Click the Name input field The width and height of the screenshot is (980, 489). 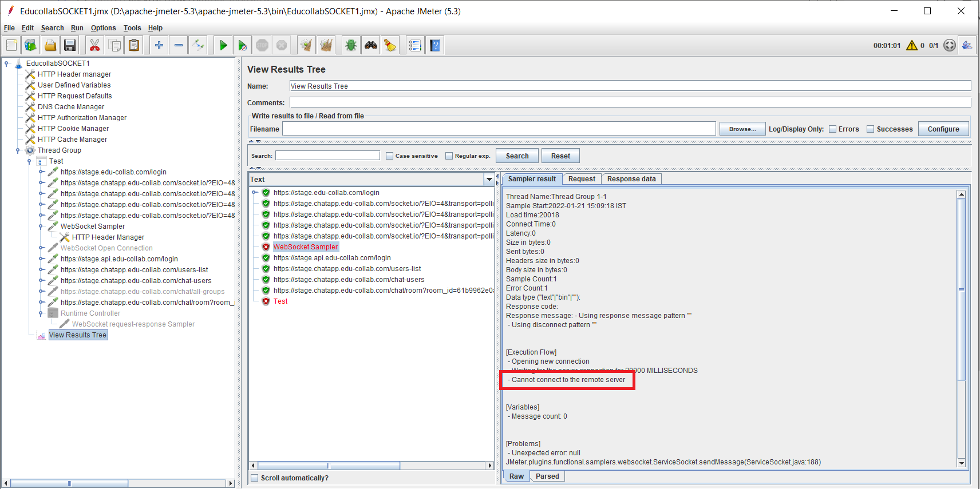(x=630, y=86)
